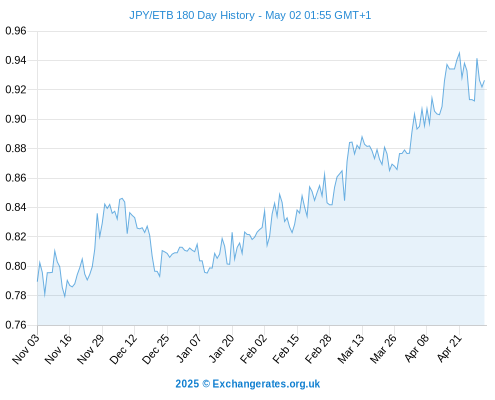Select the Nov 16 date label
Image resolution: width=495 pixels, height=400 pixels.
pyautogui.click(x=58, y=349)
